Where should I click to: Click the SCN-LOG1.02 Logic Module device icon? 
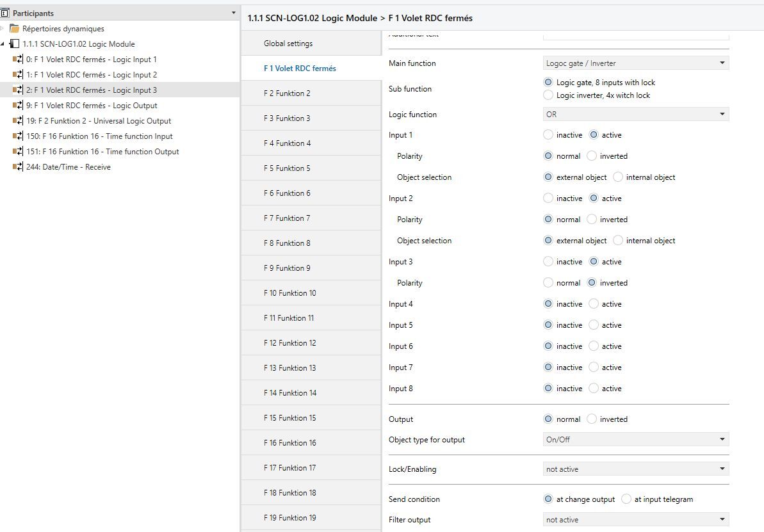click(15, 44)
